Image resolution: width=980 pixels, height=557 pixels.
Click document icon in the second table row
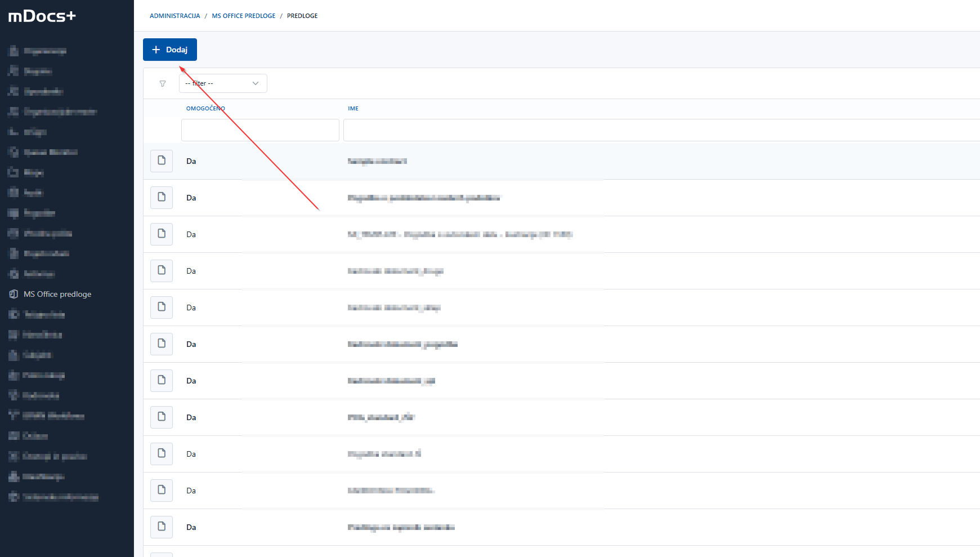coord(162,197)
